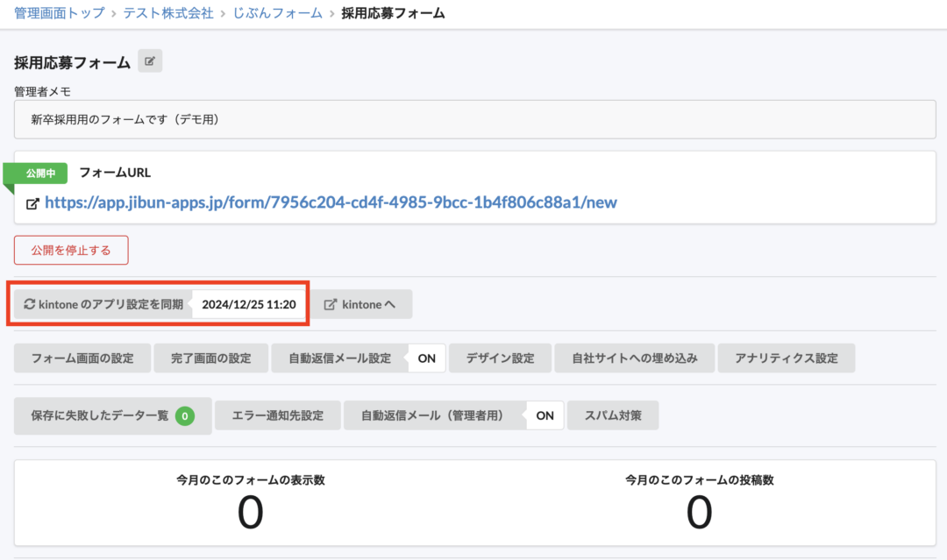This screenshot has width=947, height=560.
Task: Click 公開を停止する to stop publishing
Action: (71, 250)
